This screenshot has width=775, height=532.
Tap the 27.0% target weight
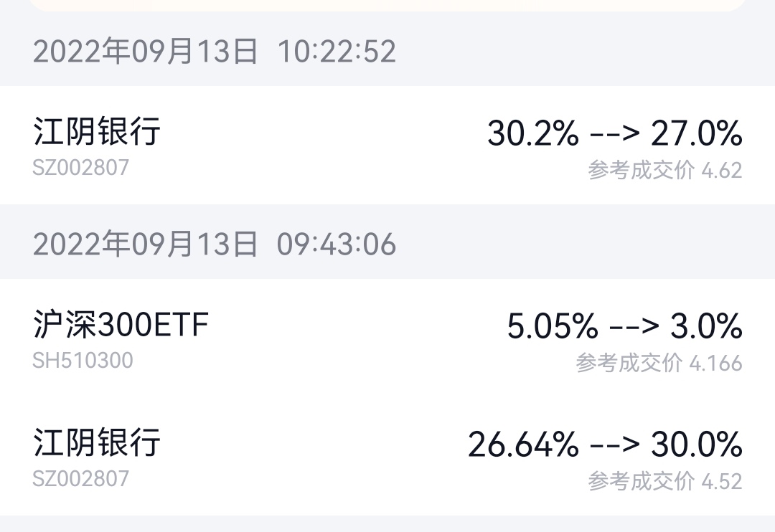tap(696, 133)
